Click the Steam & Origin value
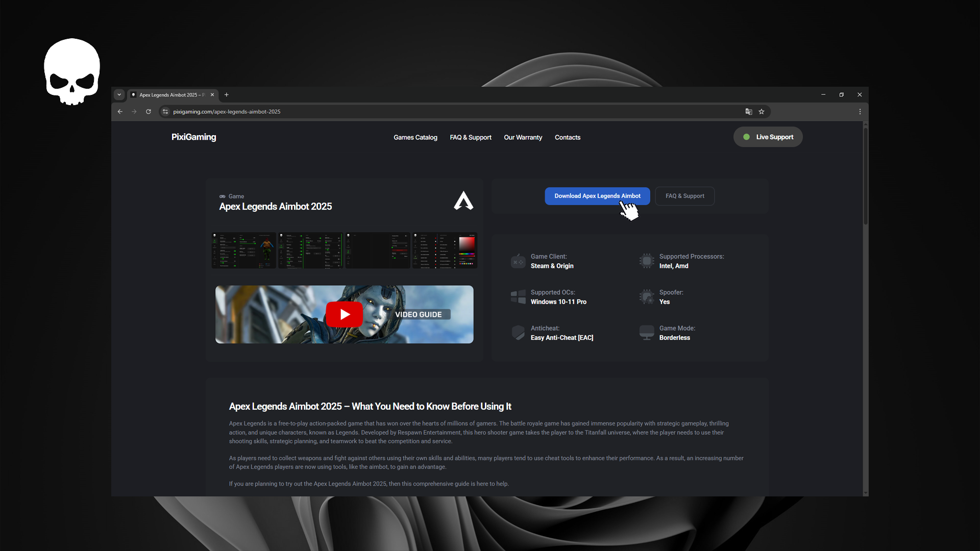The image size is (980, 551). point(552,266)
